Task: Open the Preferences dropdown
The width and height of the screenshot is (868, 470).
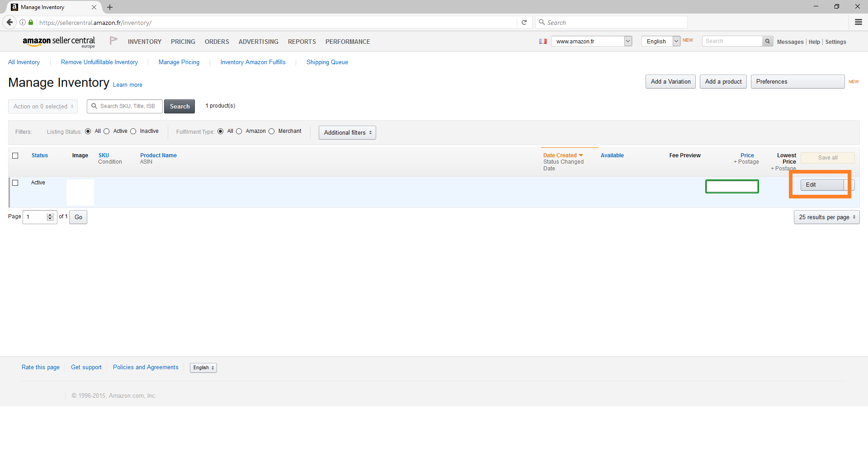Action: coord(797,81)
